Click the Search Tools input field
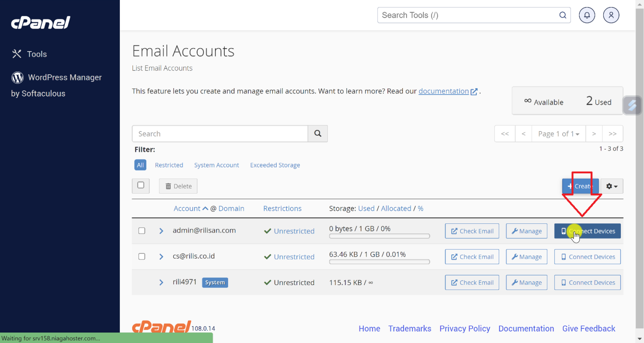 coord(461,15)
